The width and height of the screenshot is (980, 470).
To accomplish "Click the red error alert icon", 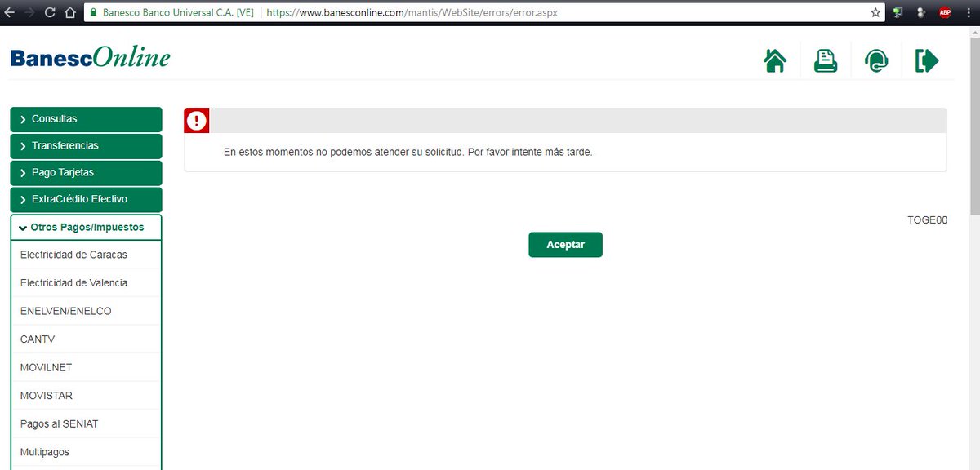I will [197, 121].
